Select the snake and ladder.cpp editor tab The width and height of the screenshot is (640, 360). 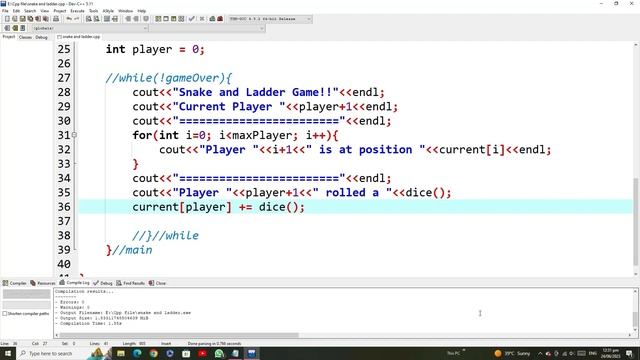click(x=79, y=37)
